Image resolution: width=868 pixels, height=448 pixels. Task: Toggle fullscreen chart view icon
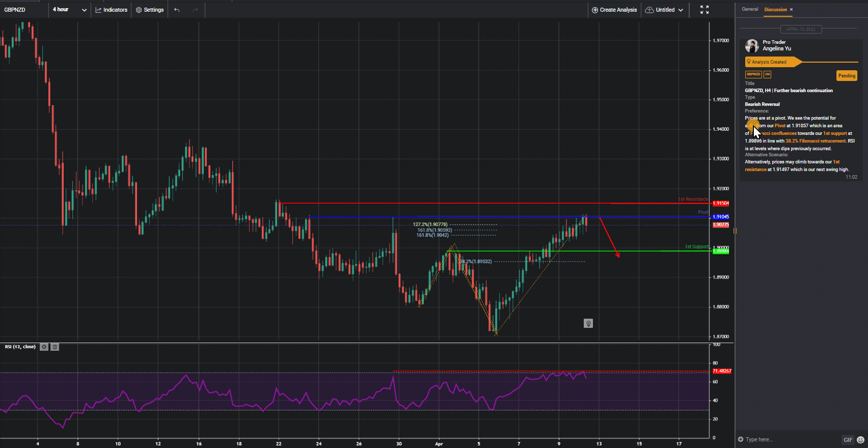(704, 10)
